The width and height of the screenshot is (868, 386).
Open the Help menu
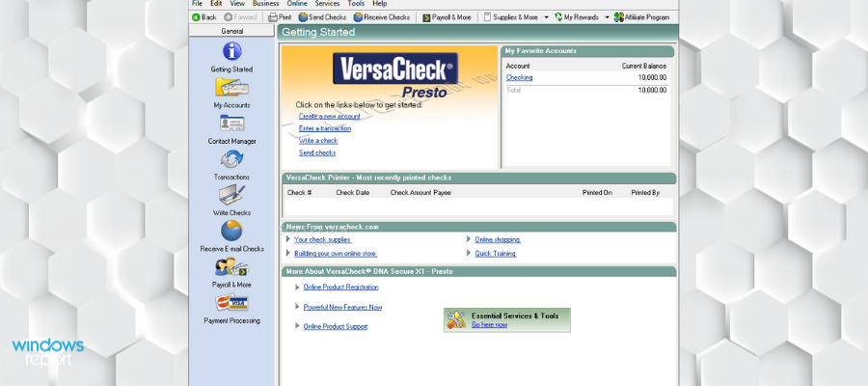pos(380,3)
